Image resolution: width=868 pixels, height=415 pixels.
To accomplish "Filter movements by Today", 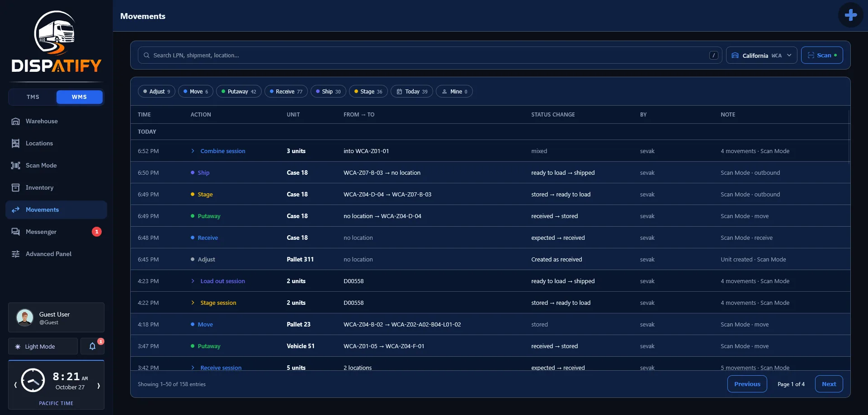I will pyautogui.click(x=412, y=91).
